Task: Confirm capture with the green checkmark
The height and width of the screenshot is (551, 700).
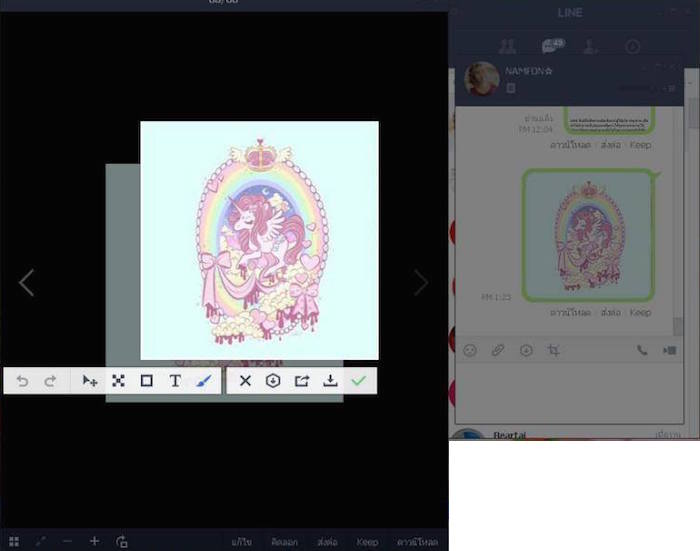Action: tap(358, 381)
